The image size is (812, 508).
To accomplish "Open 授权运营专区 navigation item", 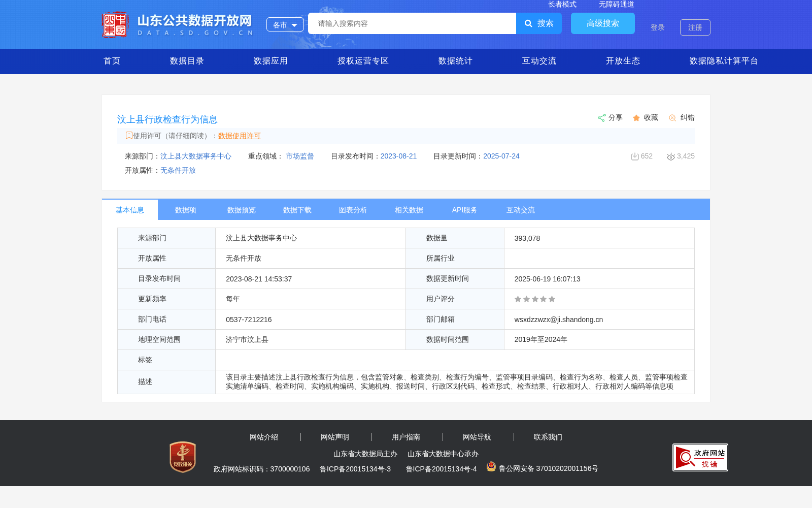I will click(363, 61).
